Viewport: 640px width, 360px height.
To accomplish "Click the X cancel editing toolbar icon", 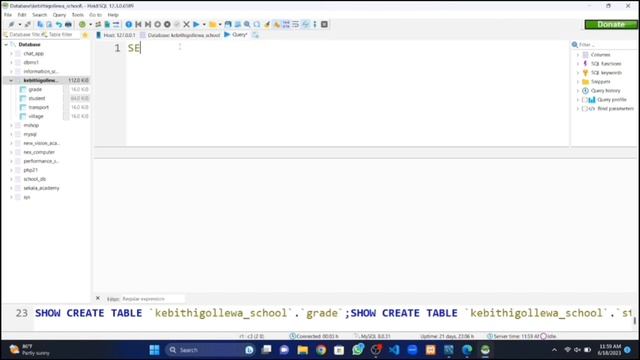I will point(186,24).
